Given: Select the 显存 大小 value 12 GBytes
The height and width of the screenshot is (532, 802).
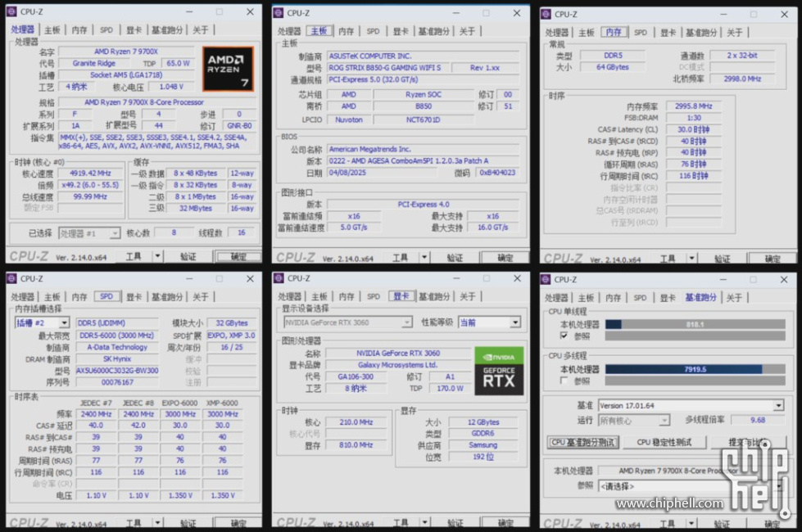Looking at the screenshot, I should pos(483,422).
